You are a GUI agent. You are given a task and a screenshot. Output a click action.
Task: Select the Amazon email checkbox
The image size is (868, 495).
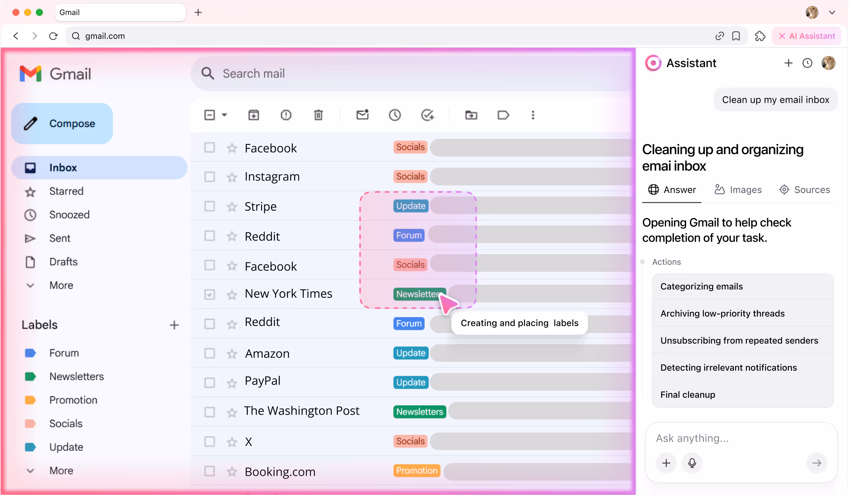pyautogui.click(x=210, y=353)
